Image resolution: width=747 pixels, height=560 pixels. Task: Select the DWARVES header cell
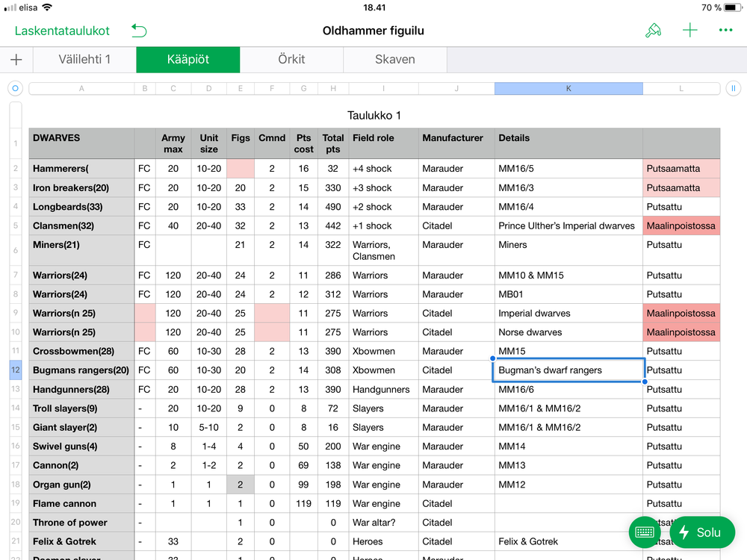81,143
